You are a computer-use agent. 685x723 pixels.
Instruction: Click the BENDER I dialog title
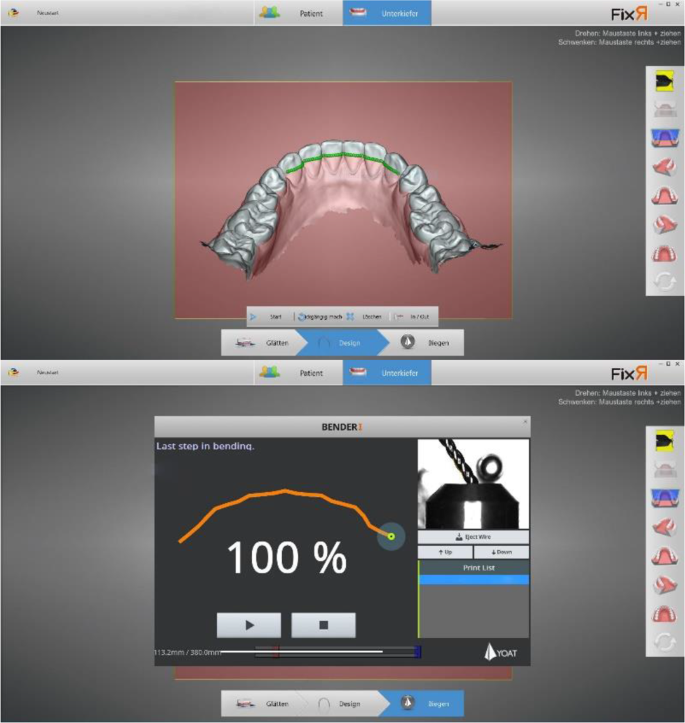pos(342,427)
